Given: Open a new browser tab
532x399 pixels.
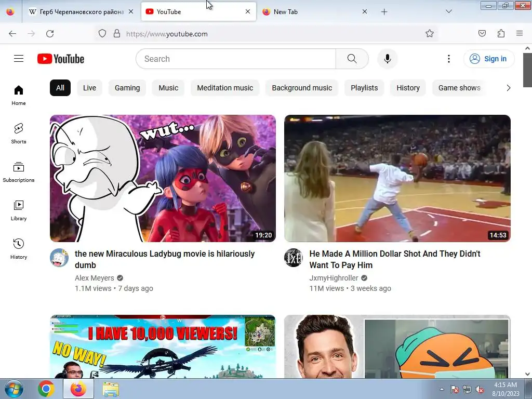Looking at the screenshot, I should click(384, 12).
